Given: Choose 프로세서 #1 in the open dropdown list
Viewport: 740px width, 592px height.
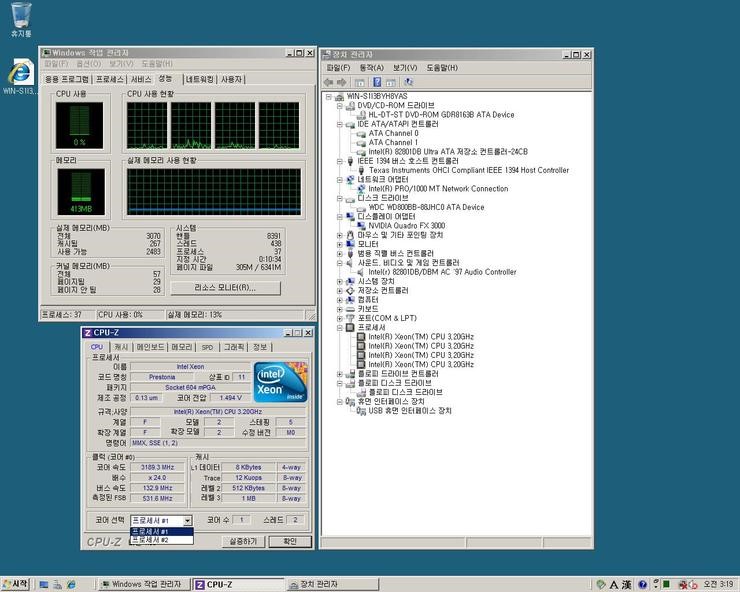Looking at the screenshot, I should [161, 532].
